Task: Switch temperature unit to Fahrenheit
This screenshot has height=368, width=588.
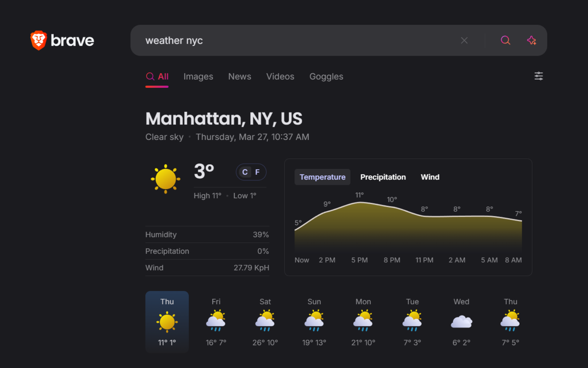Action: (257, 172)
